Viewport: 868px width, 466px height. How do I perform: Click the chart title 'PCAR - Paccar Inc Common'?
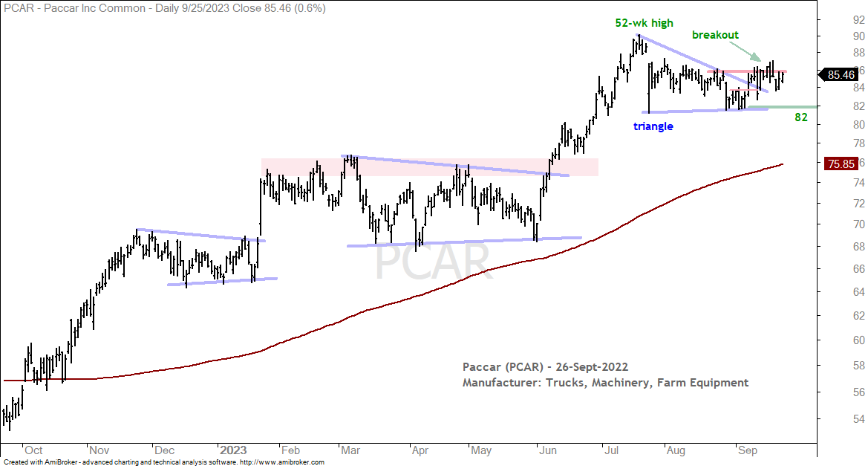pyautogui.click(x=75, y=8)
